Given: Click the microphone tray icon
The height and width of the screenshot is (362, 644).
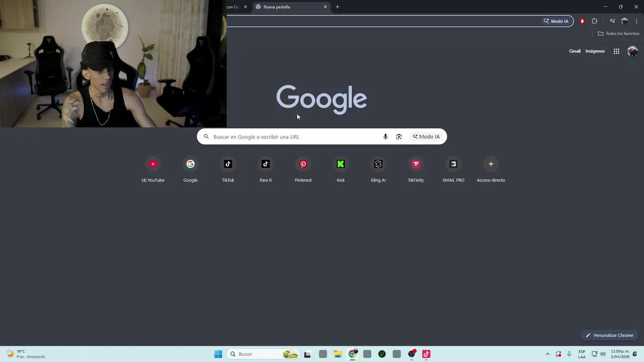Looking at the screenshot, I should (569, 354).
